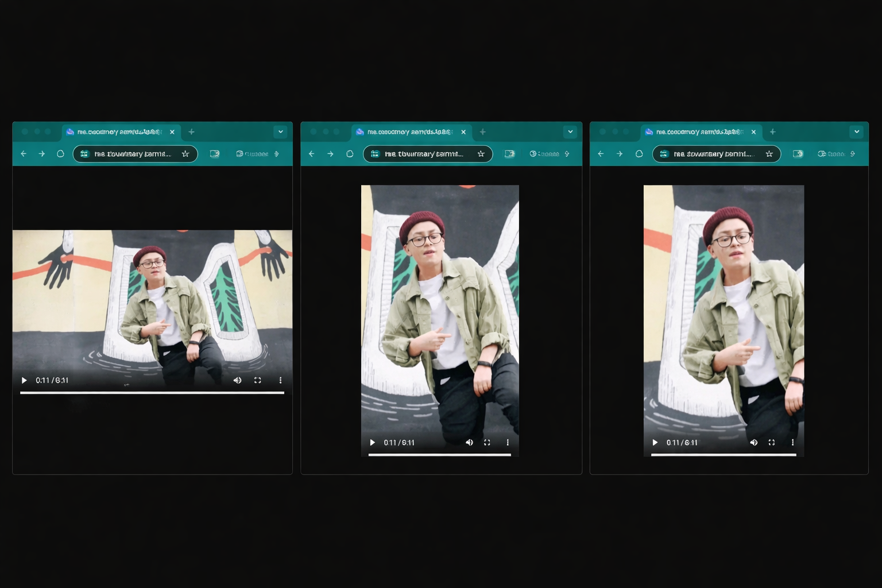The image size is (882, 588).
Task: Go back in the right browser window
Action: click(601, 154)
